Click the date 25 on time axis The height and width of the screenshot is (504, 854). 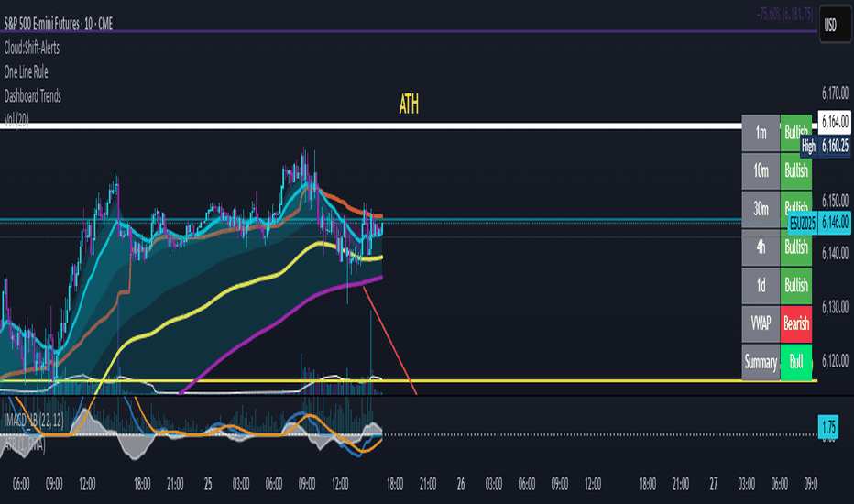(207, 484)
